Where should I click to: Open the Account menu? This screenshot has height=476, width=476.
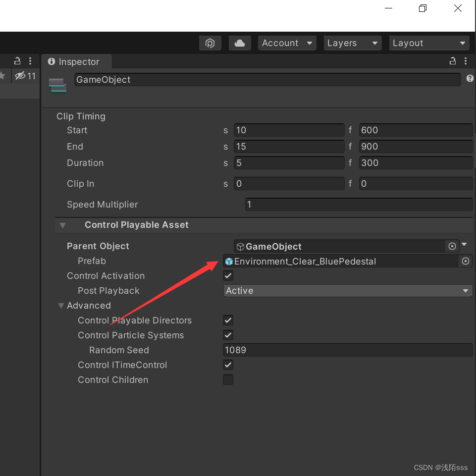(x=286, y=43)
